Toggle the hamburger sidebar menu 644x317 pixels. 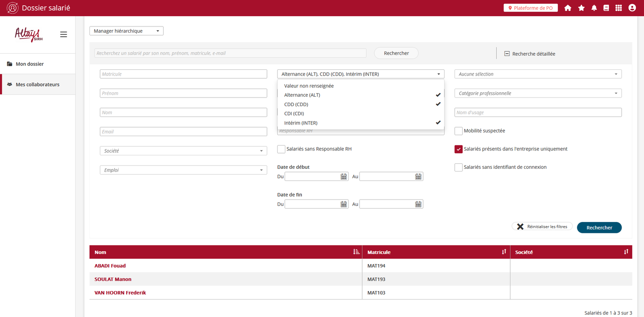pos(64,34)
